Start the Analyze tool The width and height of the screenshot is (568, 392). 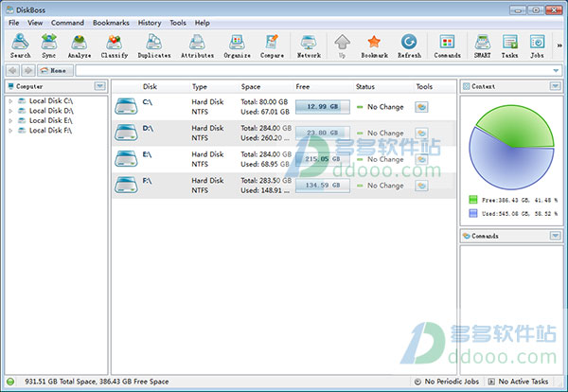tap(79, 46)
